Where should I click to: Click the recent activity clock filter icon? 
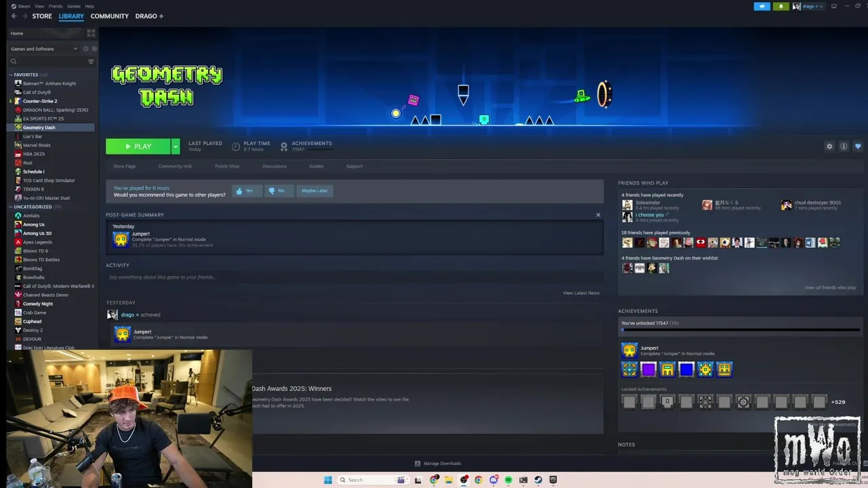[85, 49]
